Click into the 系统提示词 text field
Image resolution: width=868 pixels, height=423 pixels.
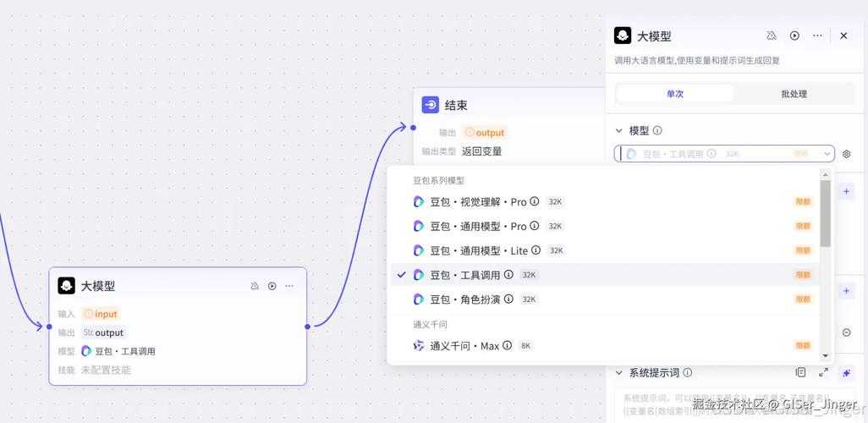[734, 406]
